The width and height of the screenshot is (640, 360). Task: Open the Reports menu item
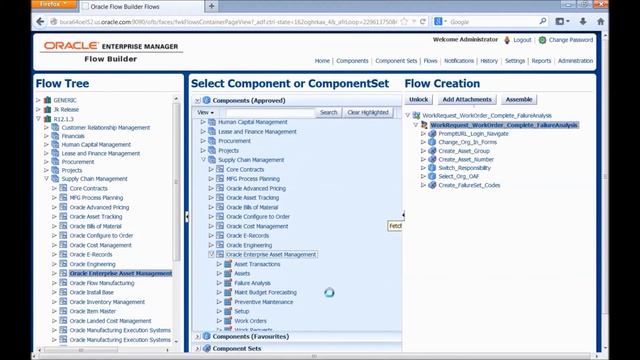tap(541, 61)
